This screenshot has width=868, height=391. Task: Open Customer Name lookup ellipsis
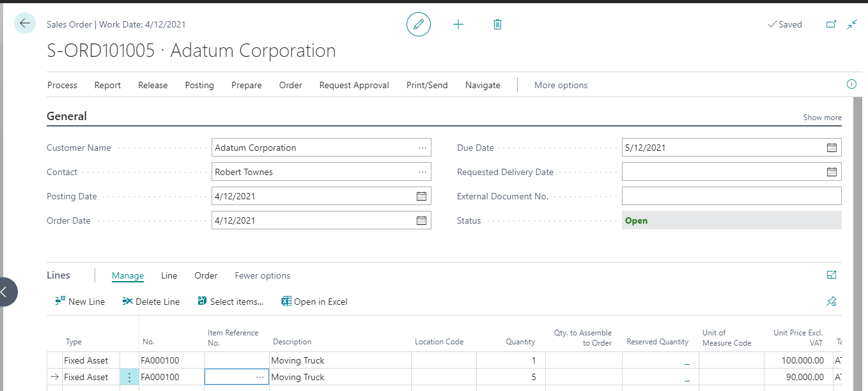422,148
